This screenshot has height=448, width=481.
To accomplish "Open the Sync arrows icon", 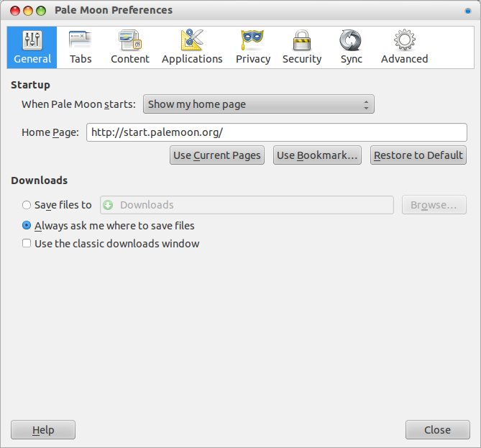I will coord(351,40).
